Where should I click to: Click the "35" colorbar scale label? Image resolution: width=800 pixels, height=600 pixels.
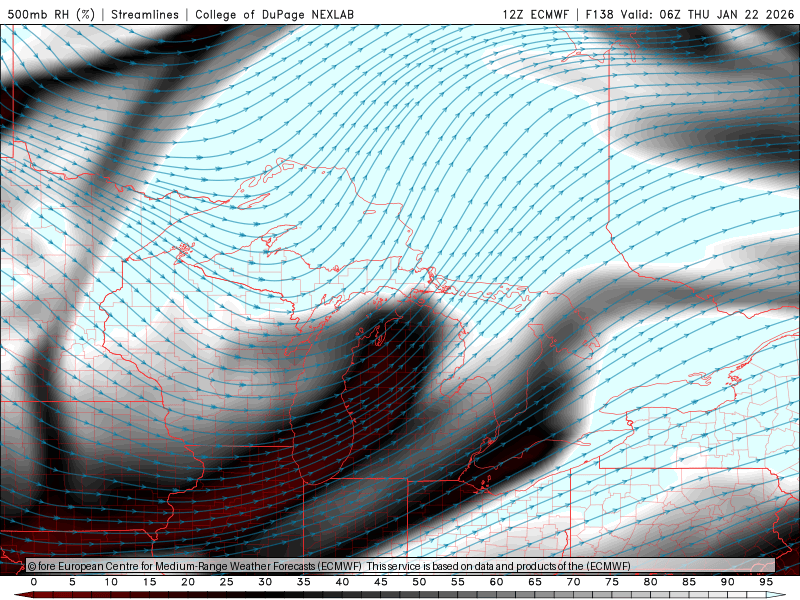tap(304, 582)
